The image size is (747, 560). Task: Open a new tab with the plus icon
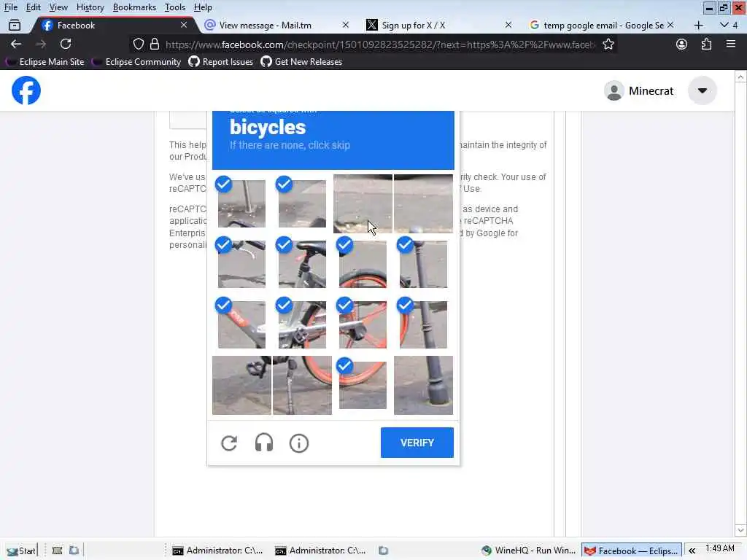pyautogui.click(x=698, y=26)
